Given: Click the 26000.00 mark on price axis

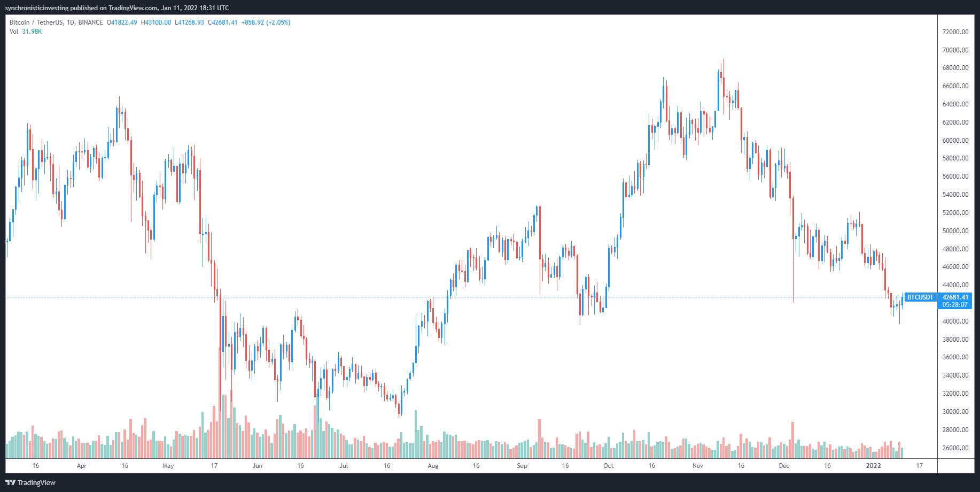Looking at the screenshot, I should [955, 448].
